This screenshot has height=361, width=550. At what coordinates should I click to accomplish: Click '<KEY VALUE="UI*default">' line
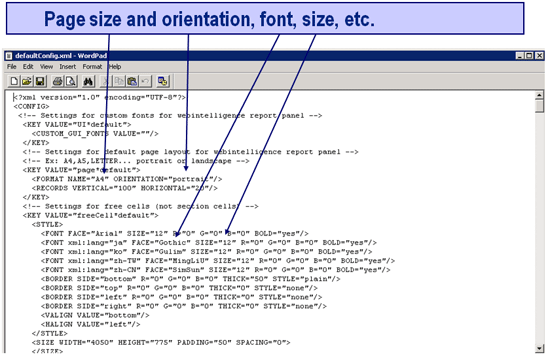coord(77,125)
